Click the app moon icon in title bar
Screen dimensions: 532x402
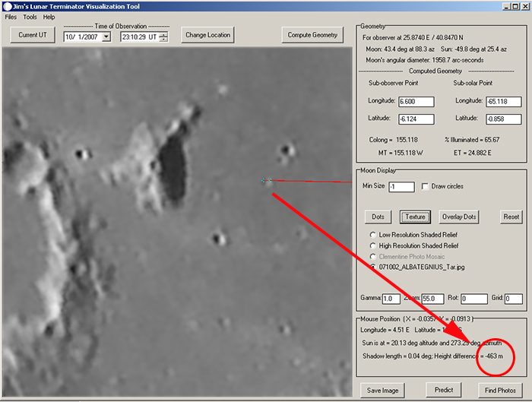pos(7,6)
